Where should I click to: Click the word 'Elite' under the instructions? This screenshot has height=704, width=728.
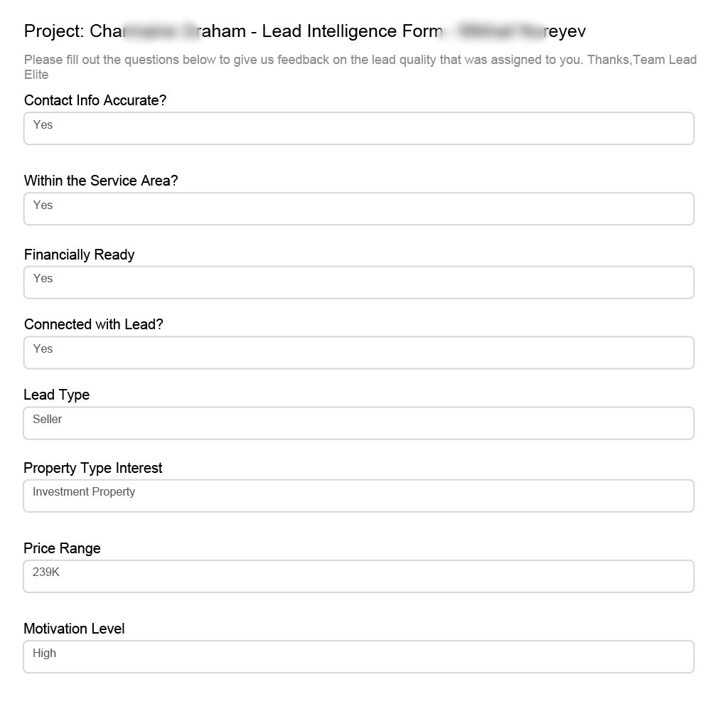(x=36, y=74)
